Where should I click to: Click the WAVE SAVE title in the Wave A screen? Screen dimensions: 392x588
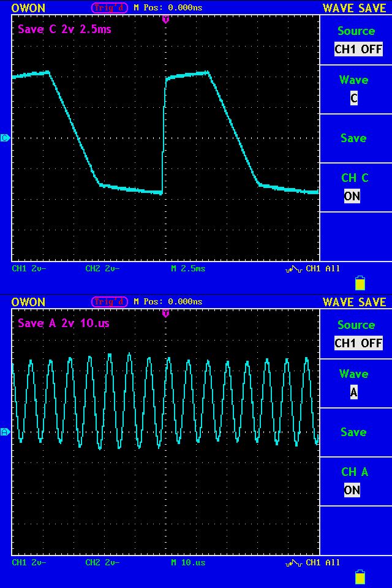[355, 302]
